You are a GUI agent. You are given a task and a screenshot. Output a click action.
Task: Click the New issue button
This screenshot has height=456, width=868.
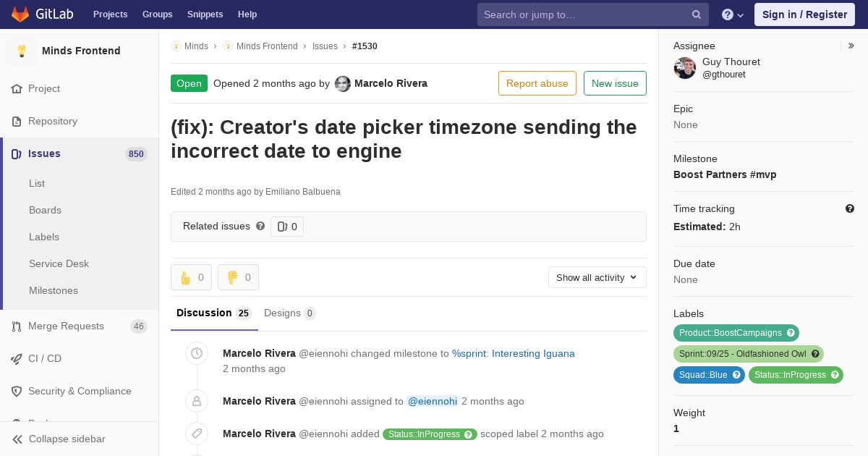615,83
